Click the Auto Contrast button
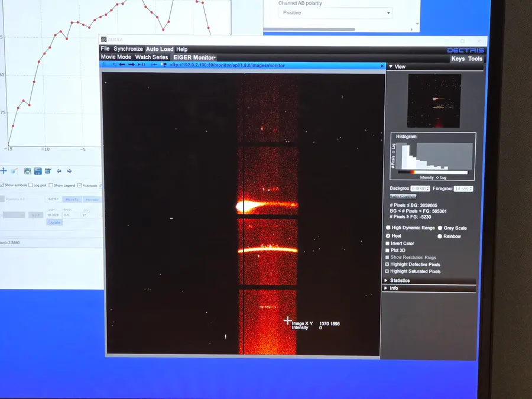 click(x=403, y=196)
